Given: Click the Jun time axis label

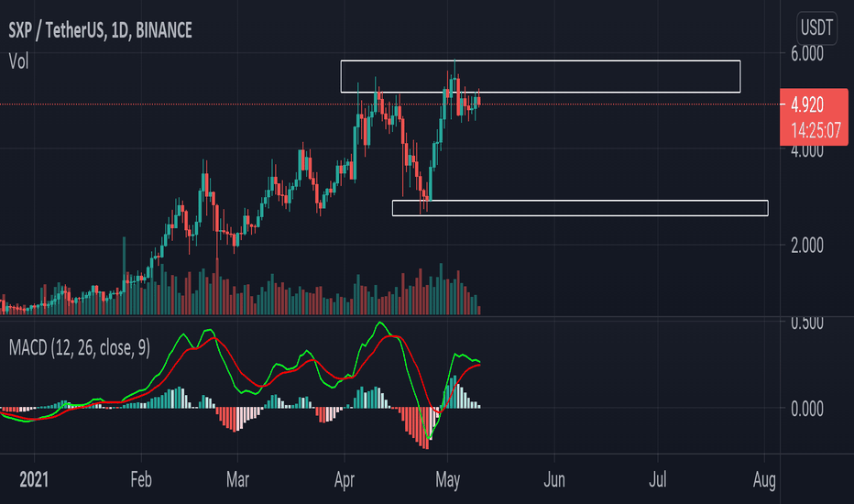Looking at the screenshot, I should click(554, 480).
